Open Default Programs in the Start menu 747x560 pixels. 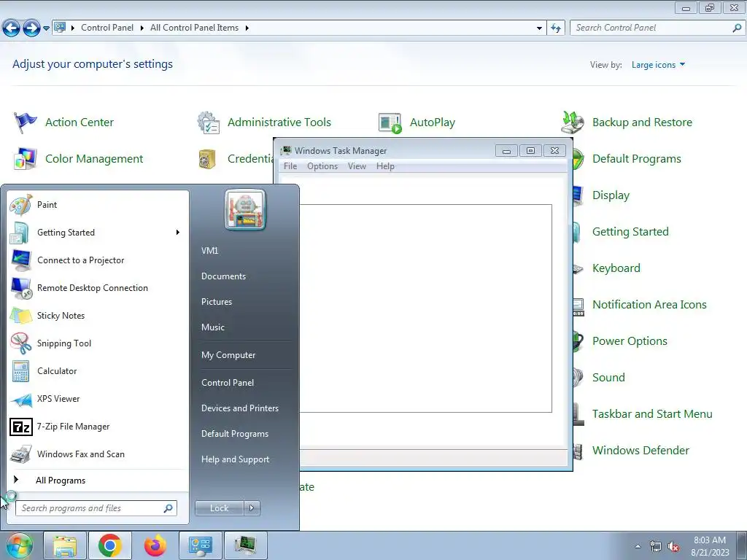(234, 434)
